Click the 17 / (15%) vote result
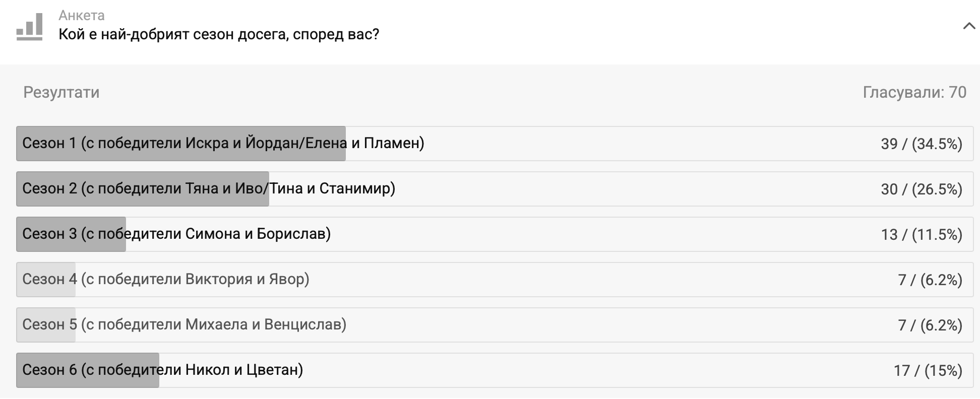This screenshot has width=980, height=399. click(x=928, y=371)
